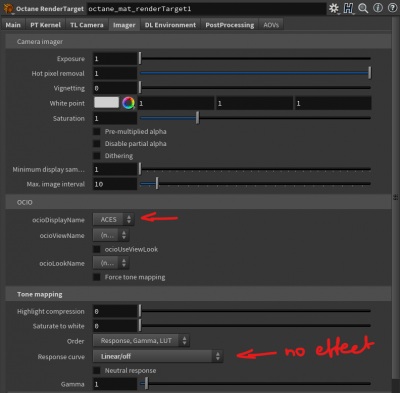Screen dimensions: 400x393
Task: Click the Saturation slider handle
Action: (198, 118)
